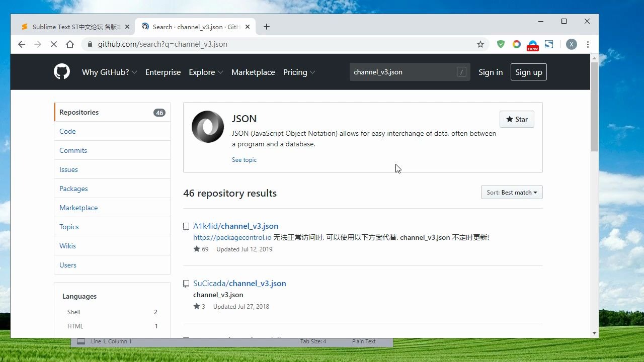The width and height of the screenshot is (644, 362).
Task: Click the repo icon beside SuCicada/channel_v3.json
Action: point(186,284)
